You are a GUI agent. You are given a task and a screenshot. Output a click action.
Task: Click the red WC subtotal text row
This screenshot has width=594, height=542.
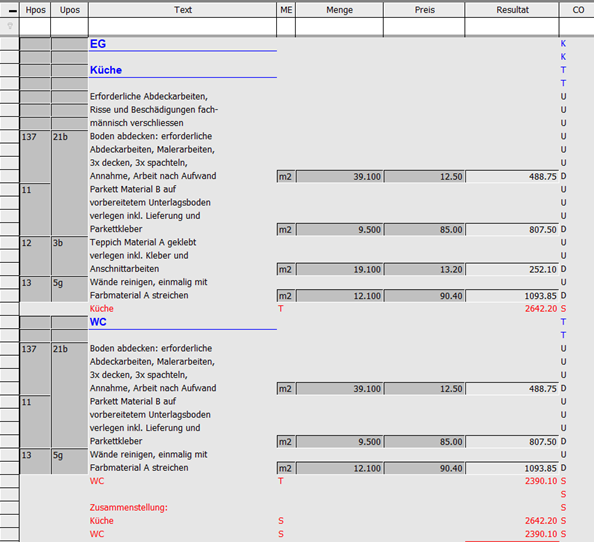click(97, 481)
